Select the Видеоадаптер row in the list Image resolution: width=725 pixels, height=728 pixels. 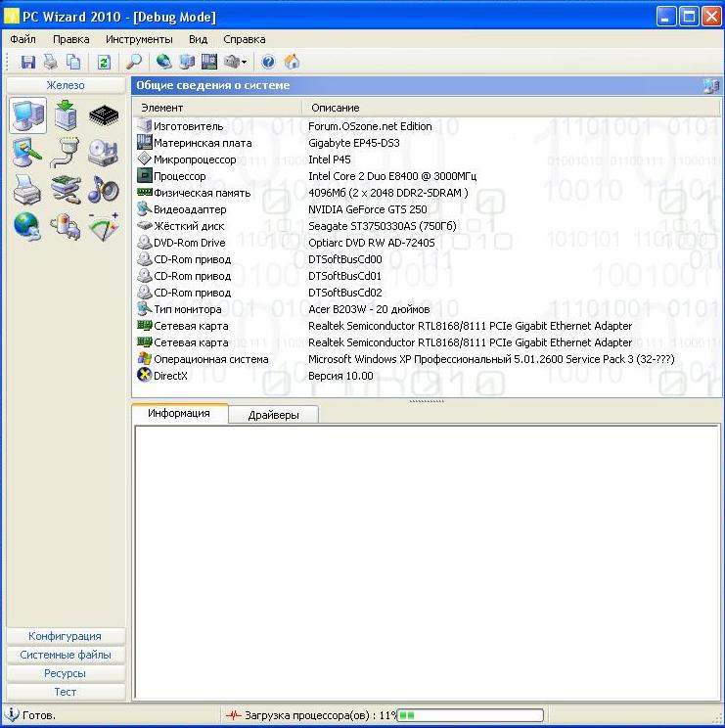190,209
